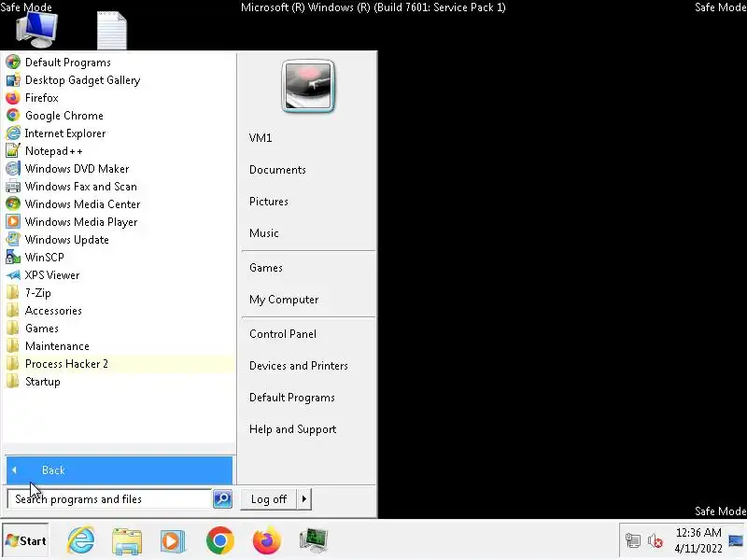Open Documents from the right pane

coord(277,170)
